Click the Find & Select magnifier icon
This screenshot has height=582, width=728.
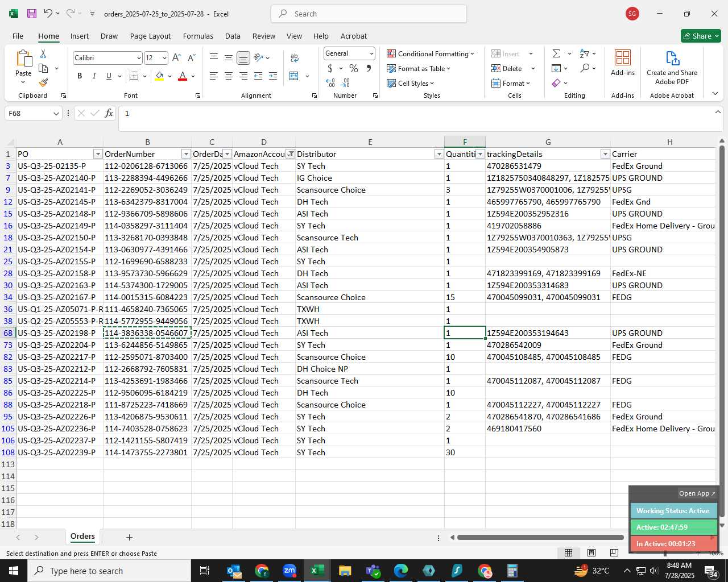tap(585, 68)
